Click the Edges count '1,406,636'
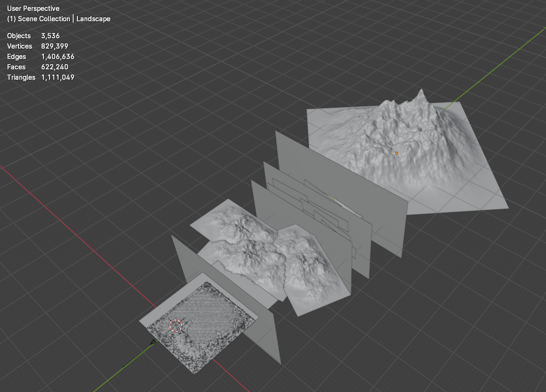Viewport: 546px width, 392px height. (x=58, y=57)
